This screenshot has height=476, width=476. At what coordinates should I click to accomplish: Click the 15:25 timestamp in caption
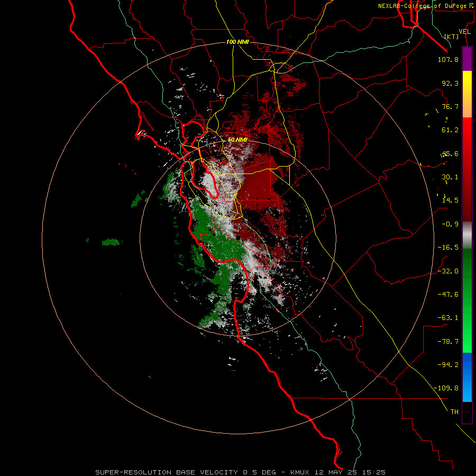click(374, 472)
